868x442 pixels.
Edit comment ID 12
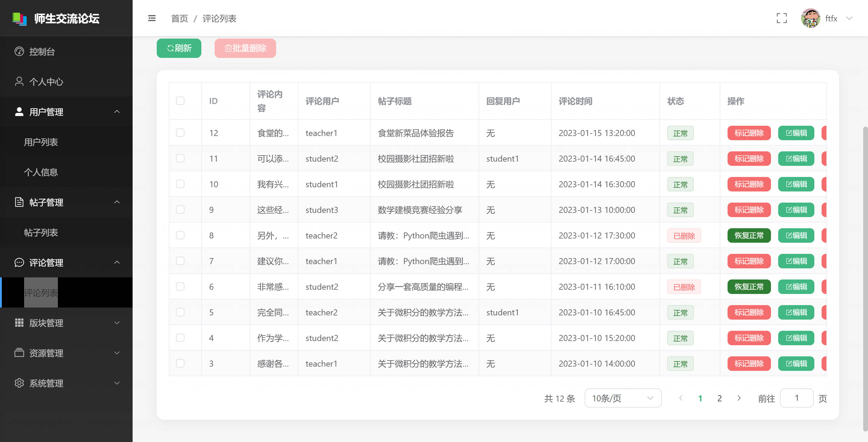click(796, 133)
